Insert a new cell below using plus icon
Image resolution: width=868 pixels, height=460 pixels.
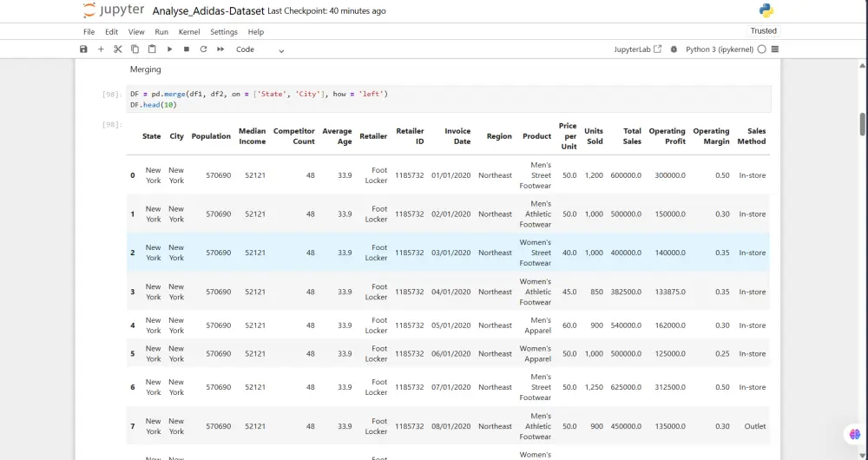coord(101,49)
